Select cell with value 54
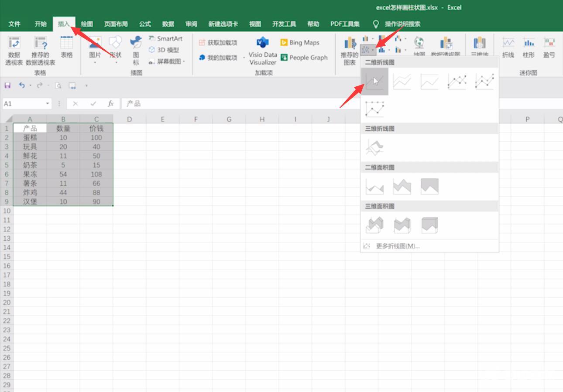Image resolution: width=563 pixels, height=392 pixels. coord(63,174)
